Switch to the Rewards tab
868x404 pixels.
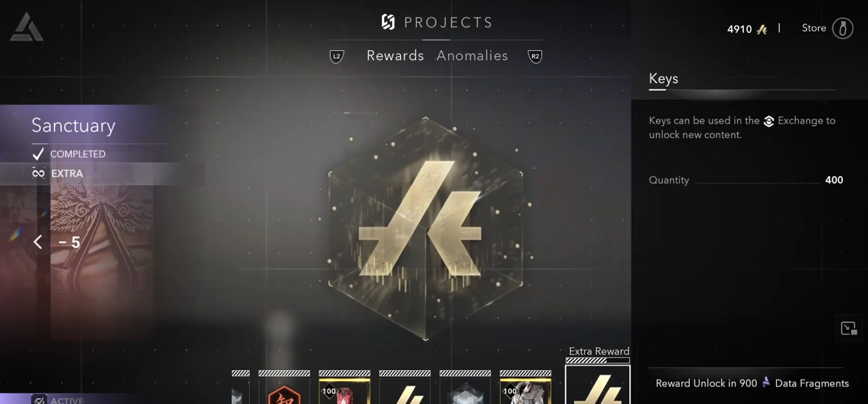pos(395,55)
